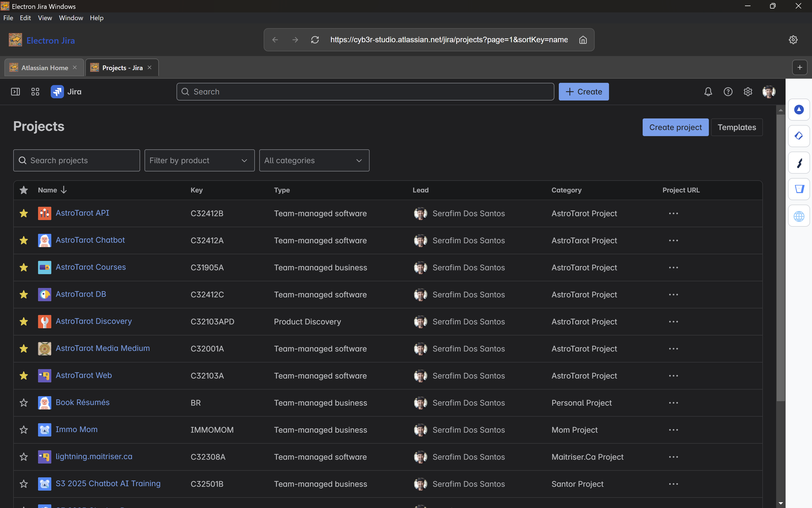
Task: Open the Templates button
Action: 736,127
